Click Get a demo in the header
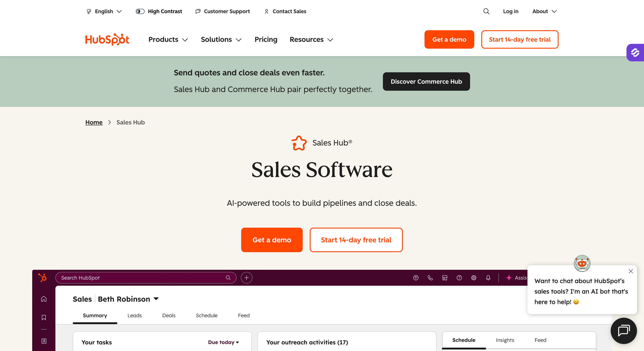 coord(449,39)
